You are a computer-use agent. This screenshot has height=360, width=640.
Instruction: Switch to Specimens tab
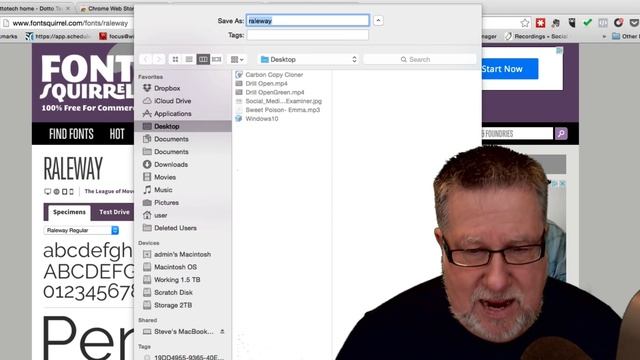pos(69,212)
